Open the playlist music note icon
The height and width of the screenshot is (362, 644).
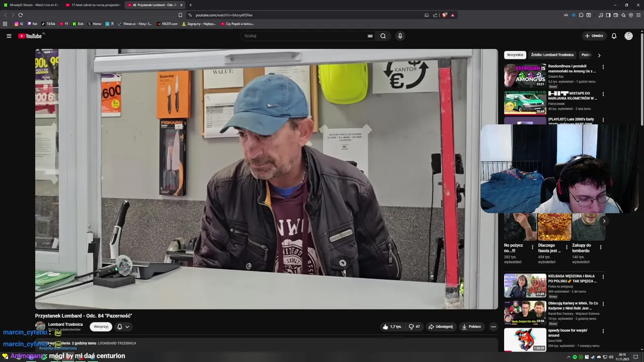click(x=600, y=15)
